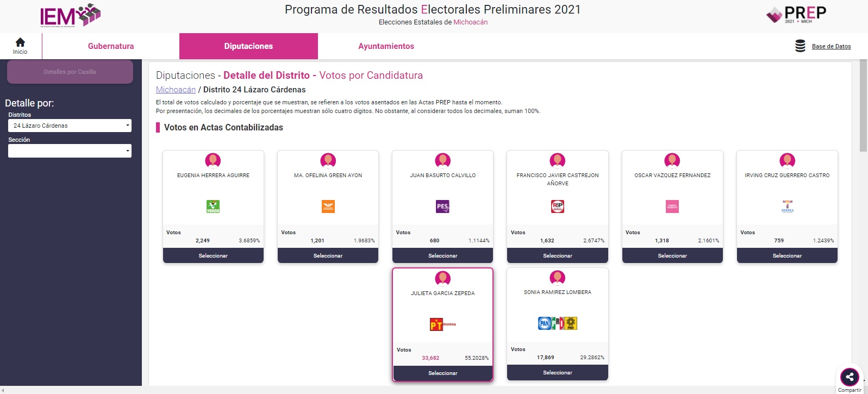Select the Diputaciones tab
The height and width of the screenshot is (394, 868).
point(248,46)
